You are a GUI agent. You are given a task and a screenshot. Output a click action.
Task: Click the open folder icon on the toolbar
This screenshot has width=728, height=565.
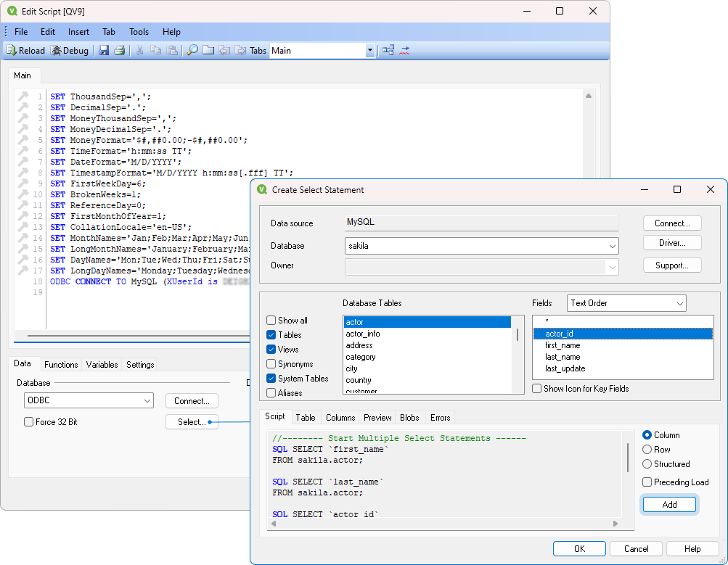coord(208,50)
